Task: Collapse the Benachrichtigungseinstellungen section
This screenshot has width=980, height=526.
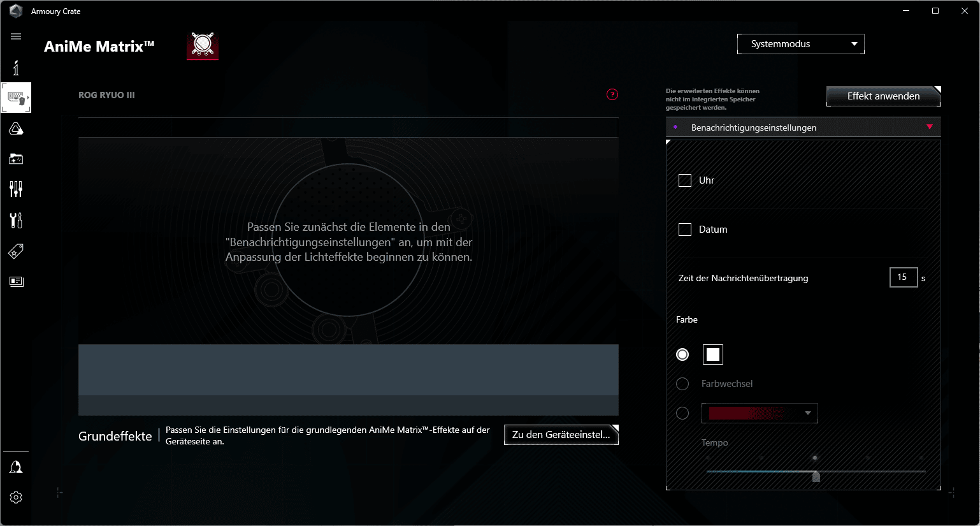Action: [930, 128]
